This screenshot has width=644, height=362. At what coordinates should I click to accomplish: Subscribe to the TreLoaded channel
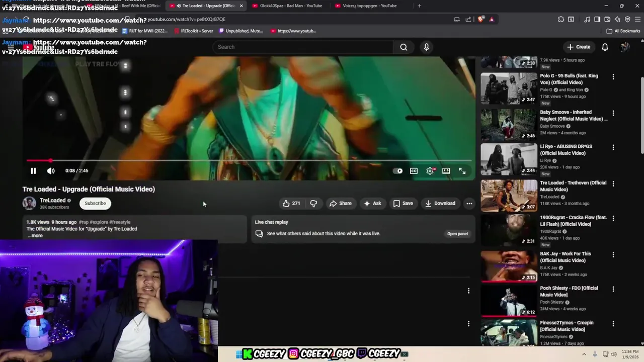95,203
